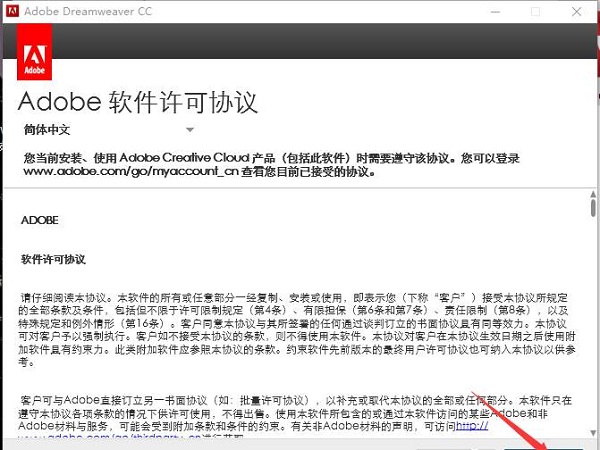Click the red Adobe logo
This screenshot has height=450, width=600.
(x=34, y=52)
